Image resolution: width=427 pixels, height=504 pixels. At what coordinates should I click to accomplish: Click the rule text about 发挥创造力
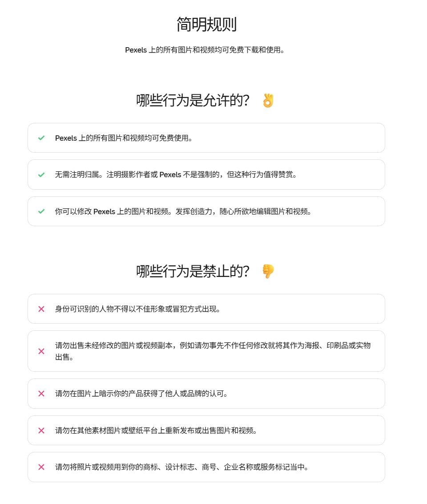(x=183, y=211)
